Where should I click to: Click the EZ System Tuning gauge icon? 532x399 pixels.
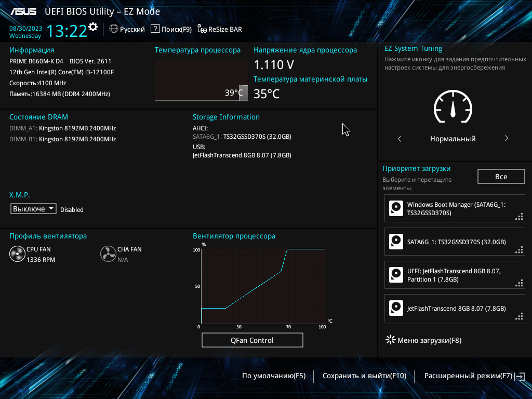pos(453,106)
